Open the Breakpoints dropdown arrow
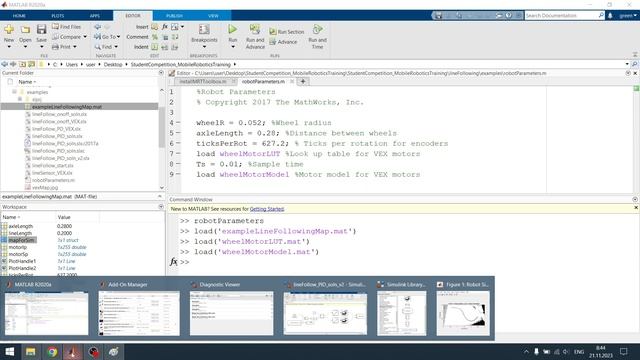 coord(204,47)
